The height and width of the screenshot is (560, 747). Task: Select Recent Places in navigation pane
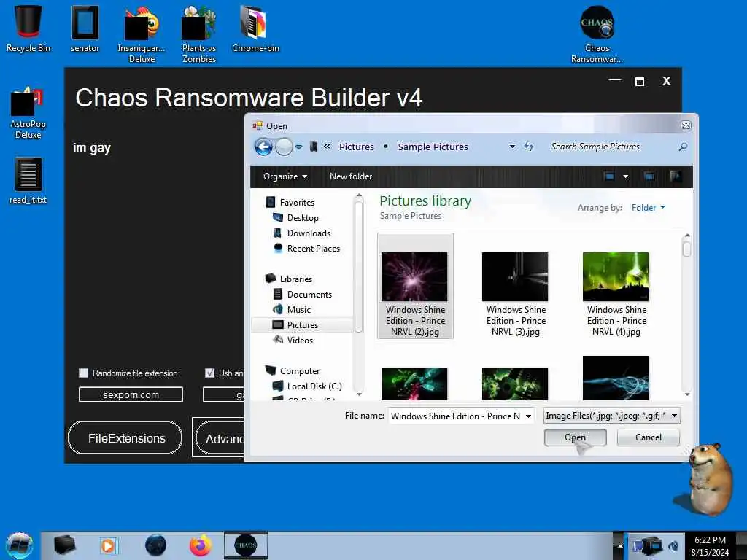point(314,248)
